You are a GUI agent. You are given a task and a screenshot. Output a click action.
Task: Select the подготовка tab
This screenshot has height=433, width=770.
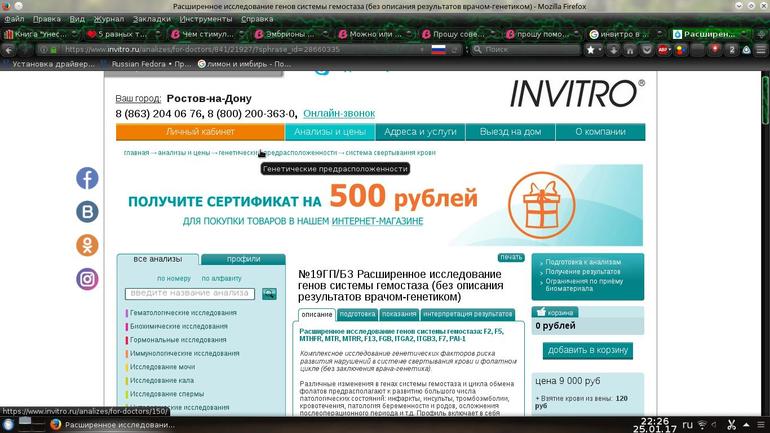357,314
